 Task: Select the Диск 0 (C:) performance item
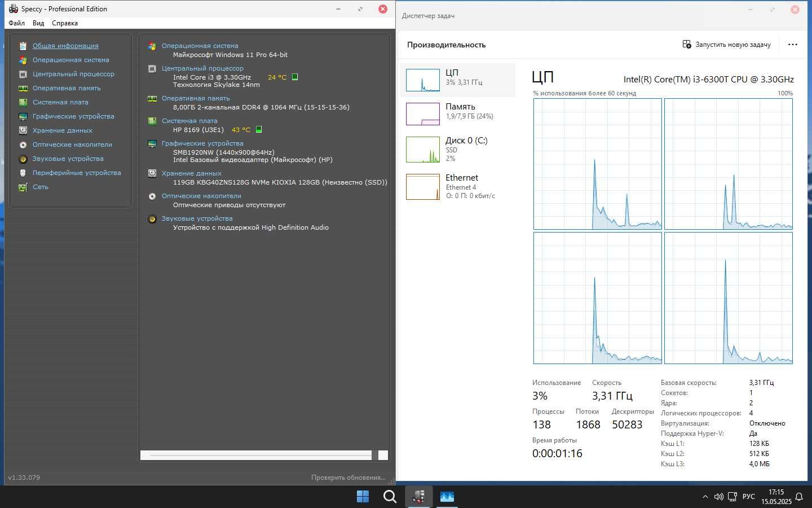pyautogui.click(x=458, y=149)
